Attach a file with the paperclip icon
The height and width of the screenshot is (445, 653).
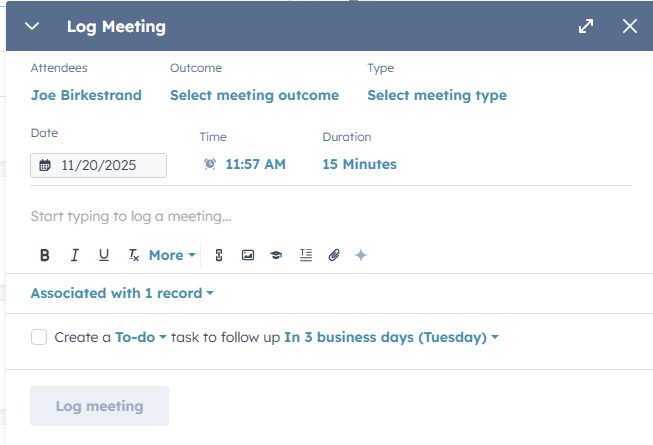point(334,255)
